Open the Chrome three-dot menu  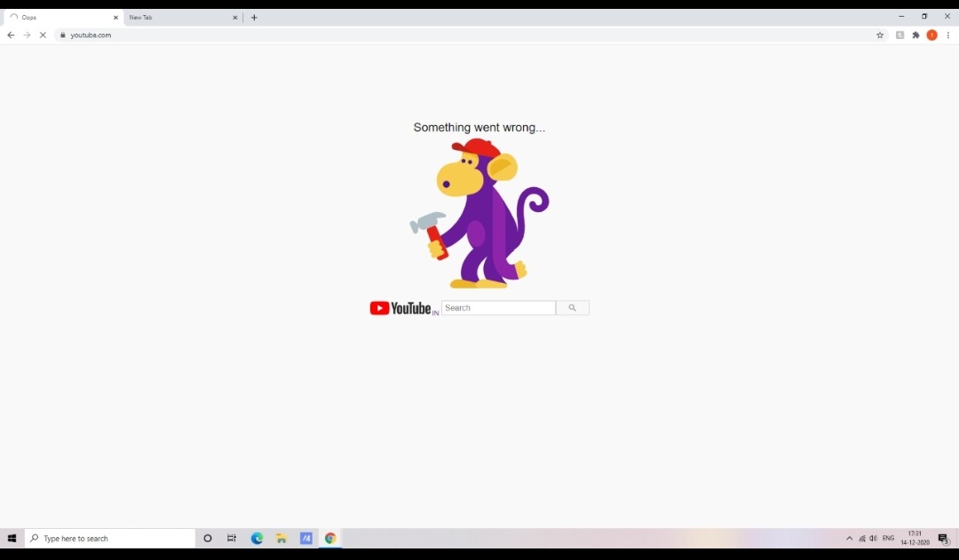(x=948, y=35)
